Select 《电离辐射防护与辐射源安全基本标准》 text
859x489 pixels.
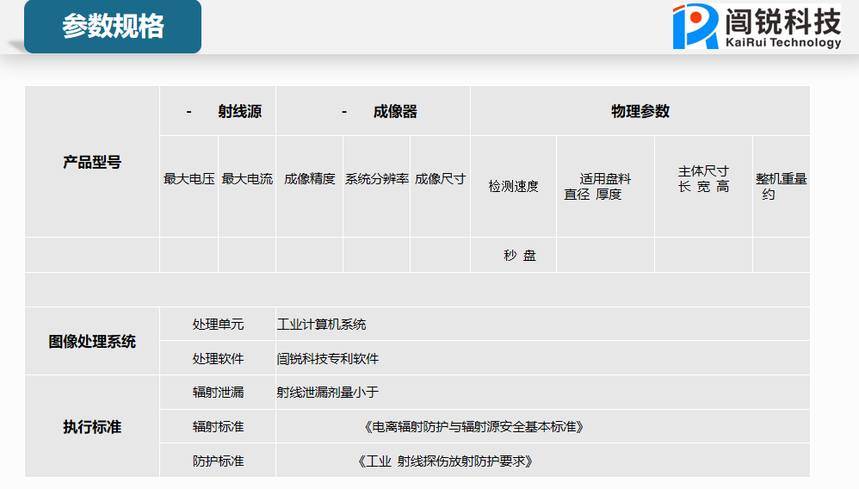[474, 427]
